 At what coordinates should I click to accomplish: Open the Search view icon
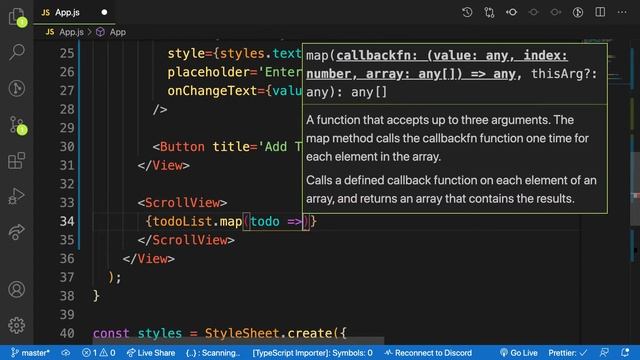[x=17, y=52]
